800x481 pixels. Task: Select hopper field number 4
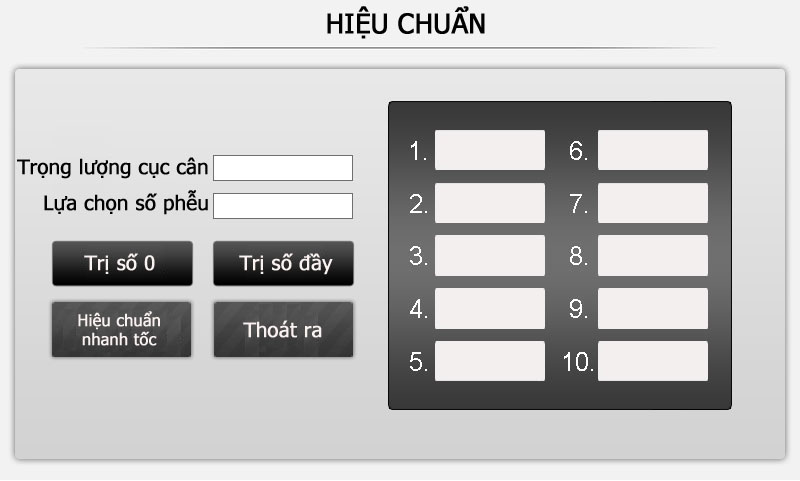(x=490, y=309)
